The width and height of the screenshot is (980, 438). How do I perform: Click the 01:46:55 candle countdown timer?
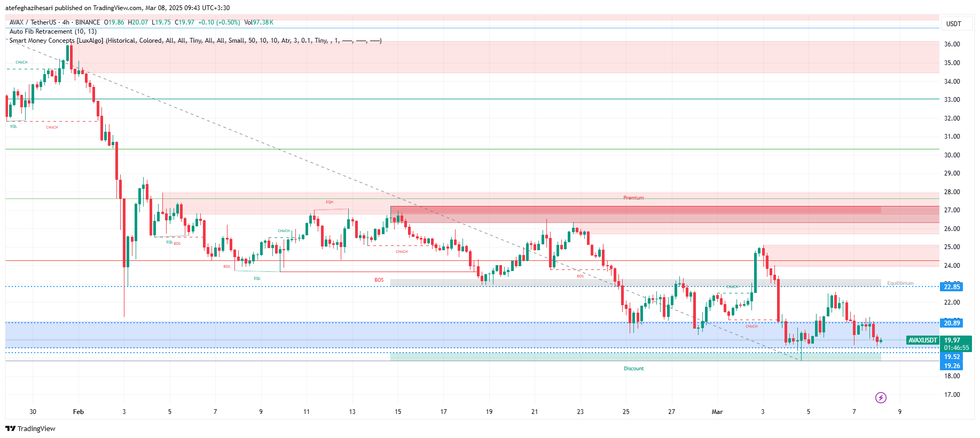956,348
